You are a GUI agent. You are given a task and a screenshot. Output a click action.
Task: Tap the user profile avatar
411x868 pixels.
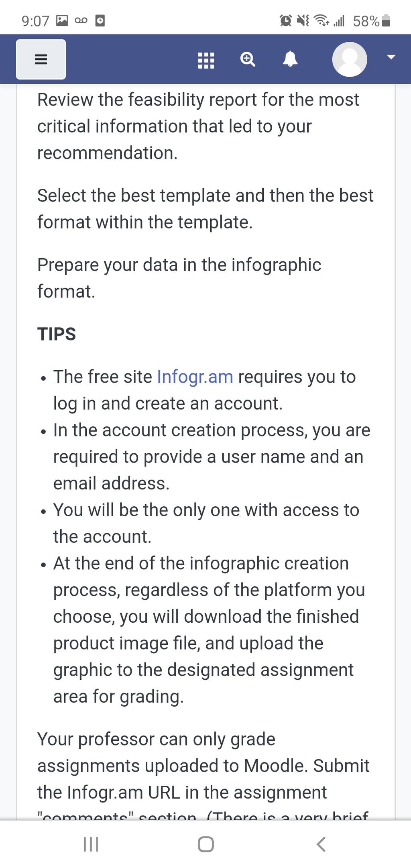pyautogui.click(x=350, y=59)
